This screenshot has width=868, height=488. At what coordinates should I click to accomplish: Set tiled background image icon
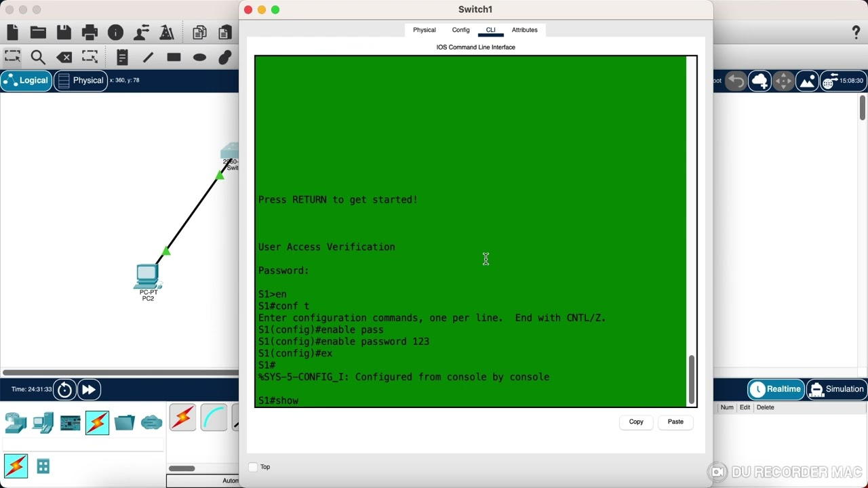(807, 81)
